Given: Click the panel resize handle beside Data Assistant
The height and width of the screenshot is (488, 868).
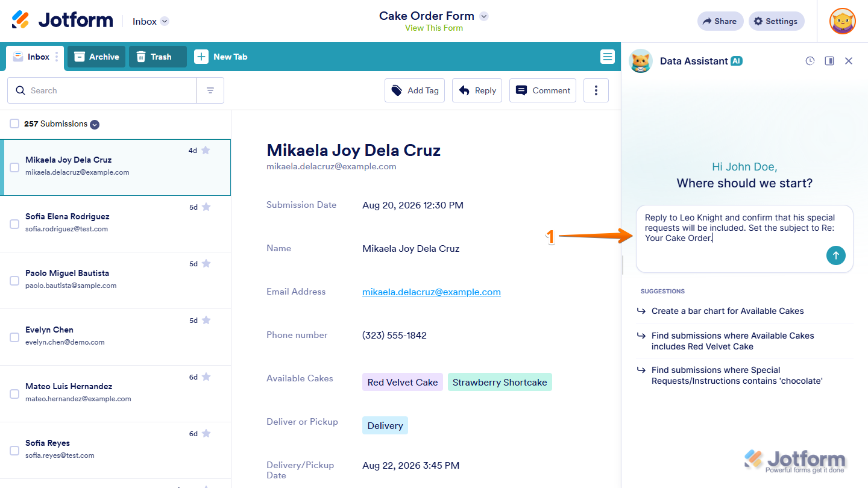Looking at the screenshot, I should (622, 264).
